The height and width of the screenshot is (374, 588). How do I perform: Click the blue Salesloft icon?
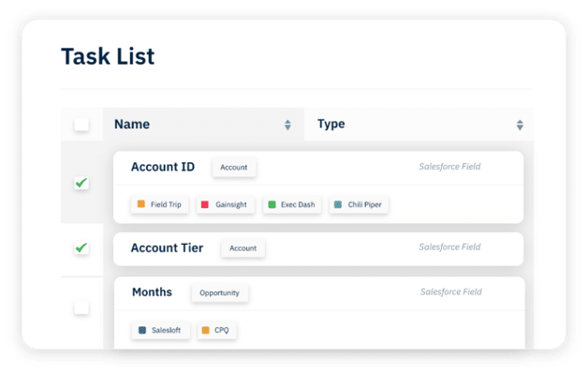click(142, 330)
